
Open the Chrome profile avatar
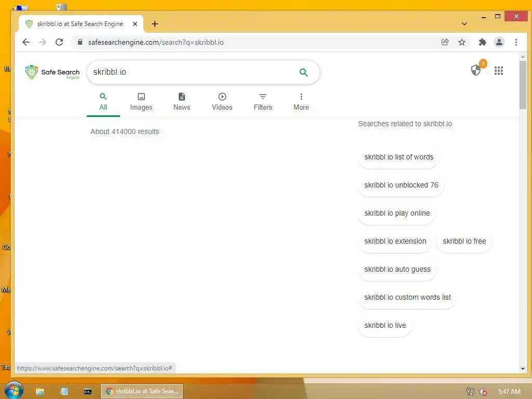[x=499, y=42]
